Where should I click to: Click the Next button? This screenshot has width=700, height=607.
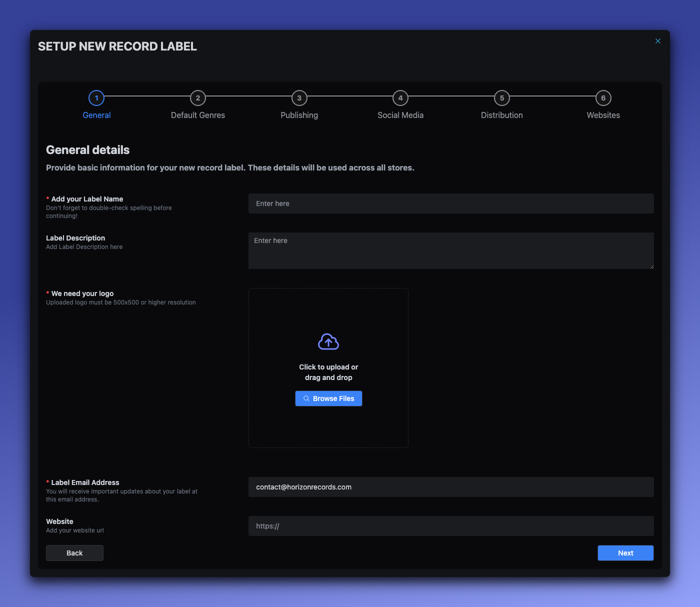pos(625,553)
